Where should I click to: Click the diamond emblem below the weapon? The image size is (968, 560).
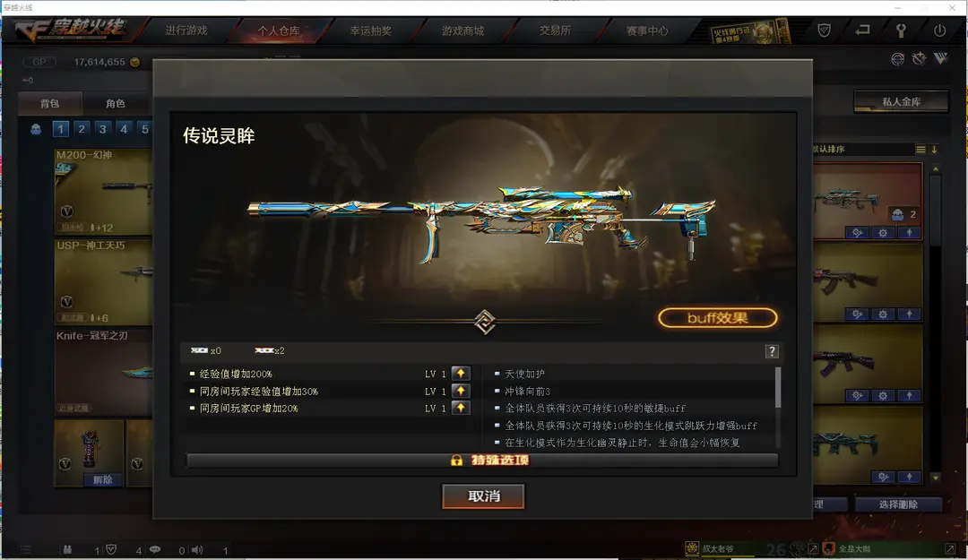[x=485, y=322]
